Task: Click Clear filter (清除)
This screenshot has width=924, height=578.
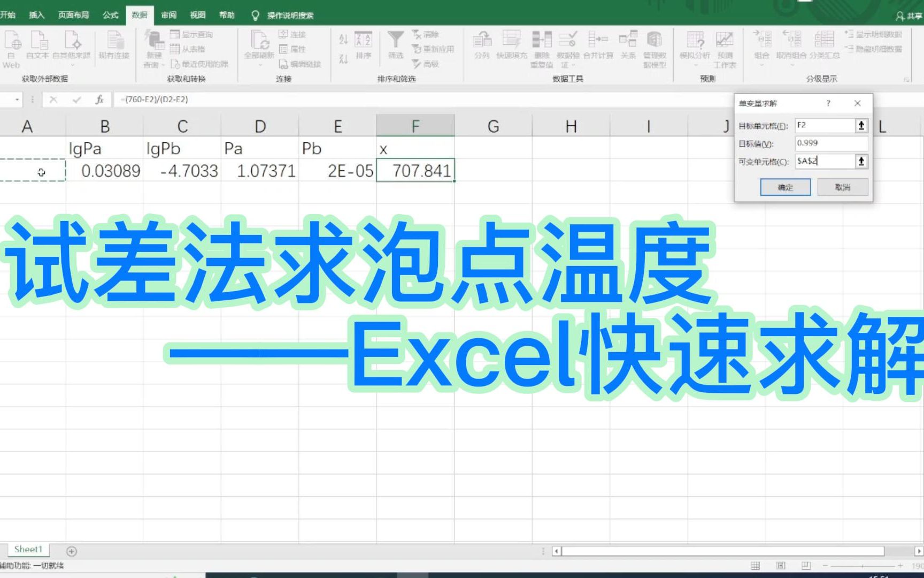Action: (426, 34)
